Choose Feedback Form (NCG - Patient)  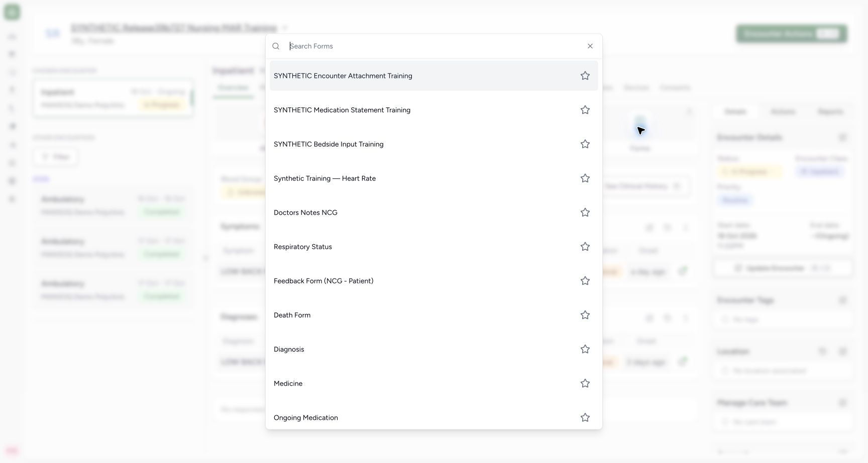(434, 281)
